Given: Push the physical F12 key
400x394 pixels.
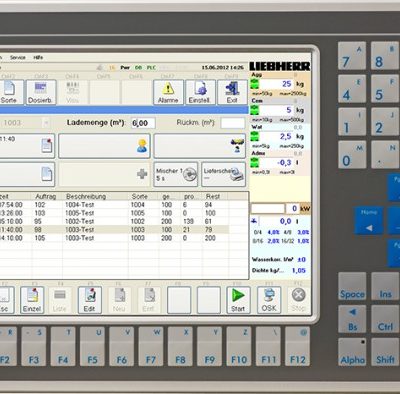Looking at the screenshot, I should point(297,347).
